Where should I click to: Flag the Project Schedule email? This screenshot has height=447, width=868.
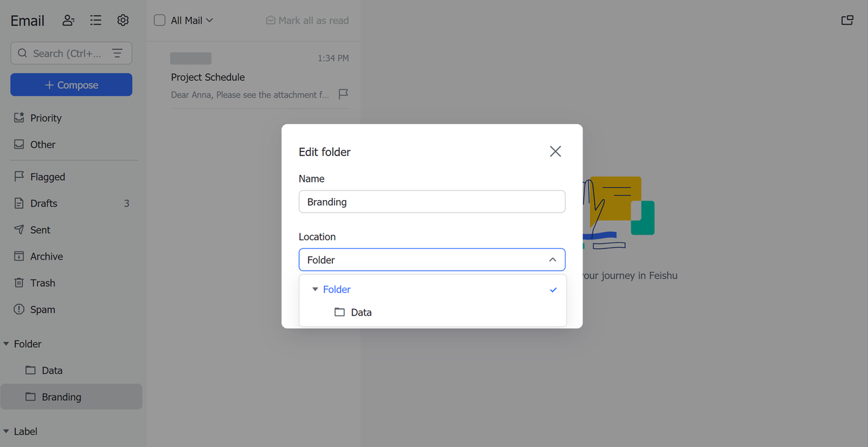tap(343, 94)
